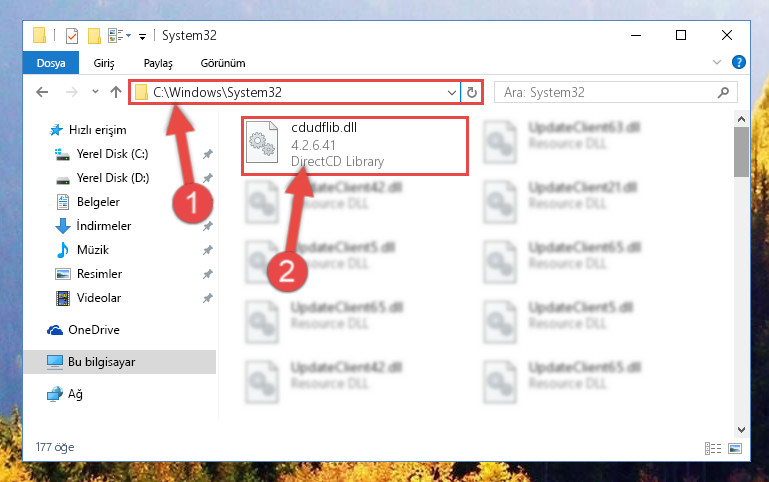The width and height of the screenshot is (769, 482).
Task: Unpin Yerel Disk (C:) with its pin icon
Action: (207, 154)
